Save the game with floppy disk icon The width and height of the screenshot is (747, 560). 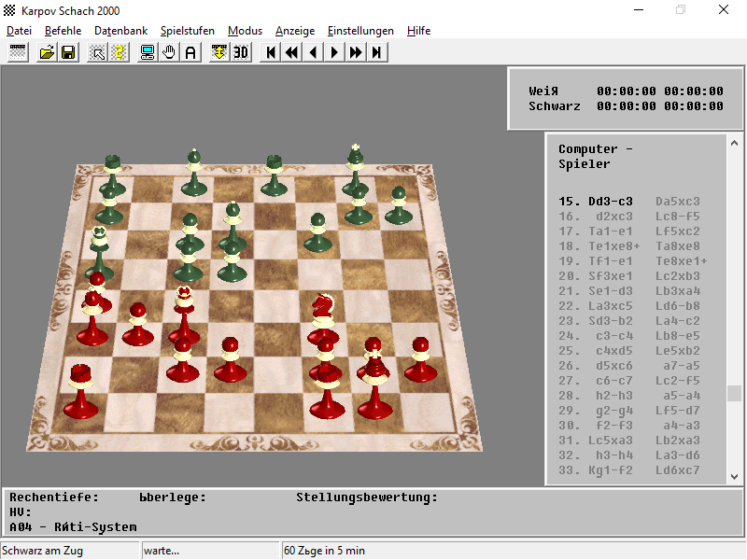pos(68,52)
